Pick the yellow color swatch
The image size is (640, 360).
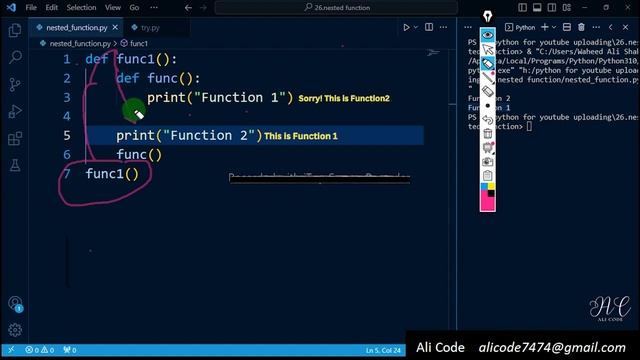tap(491, 187)
